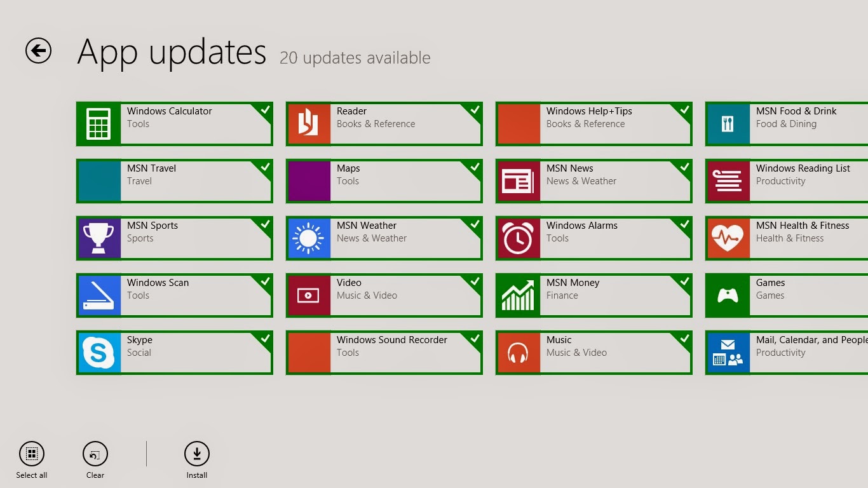Click the Windows Scan scanner icon

click(99, 295)
